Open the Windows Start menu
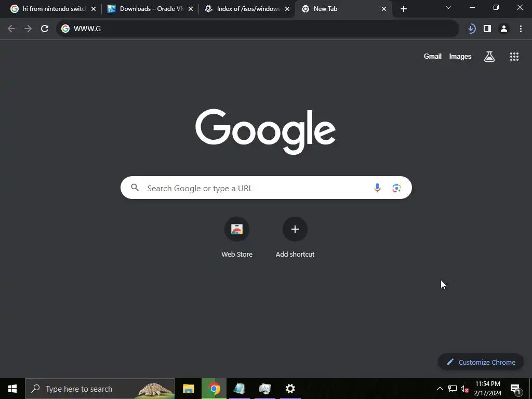 click(12, 389)
